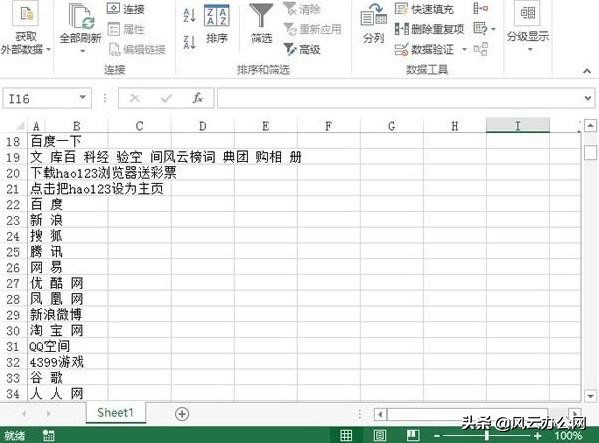Switch to Normal view
The width and height of the screenshot is (599, 443).
[346, 435]
